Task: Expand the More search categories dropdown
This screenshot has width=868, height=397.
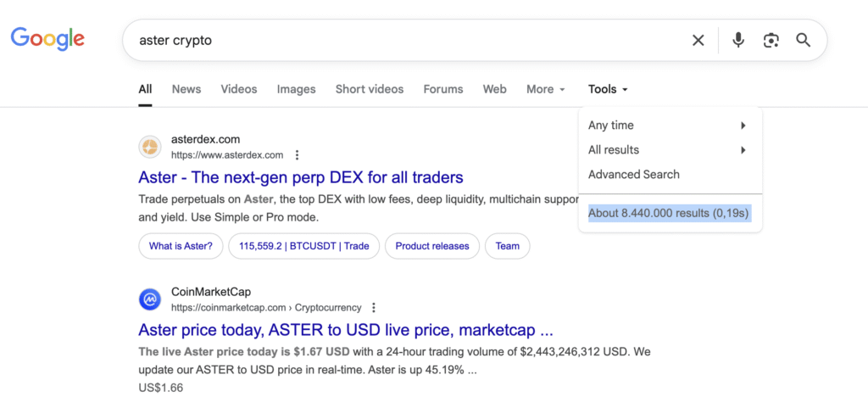Action: [545, 89]
